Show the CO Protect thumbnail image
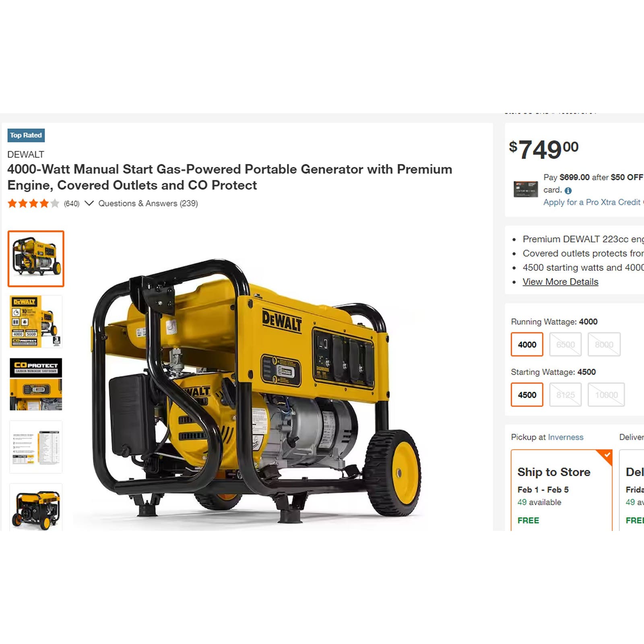This screenshot has width=644, height=644. (x=36, y=384)
